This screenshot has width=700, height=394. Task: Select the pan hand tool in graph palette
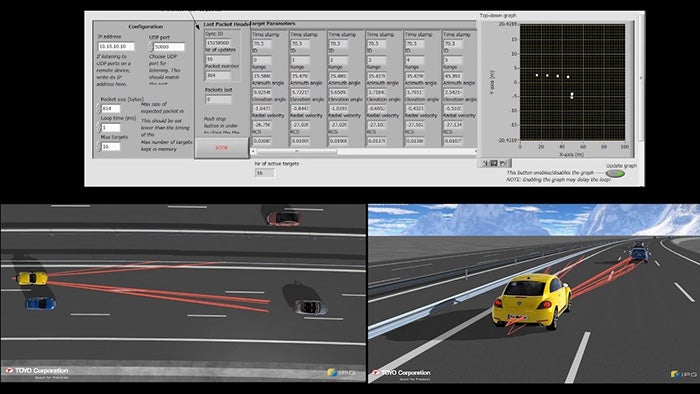coord(503,163)
